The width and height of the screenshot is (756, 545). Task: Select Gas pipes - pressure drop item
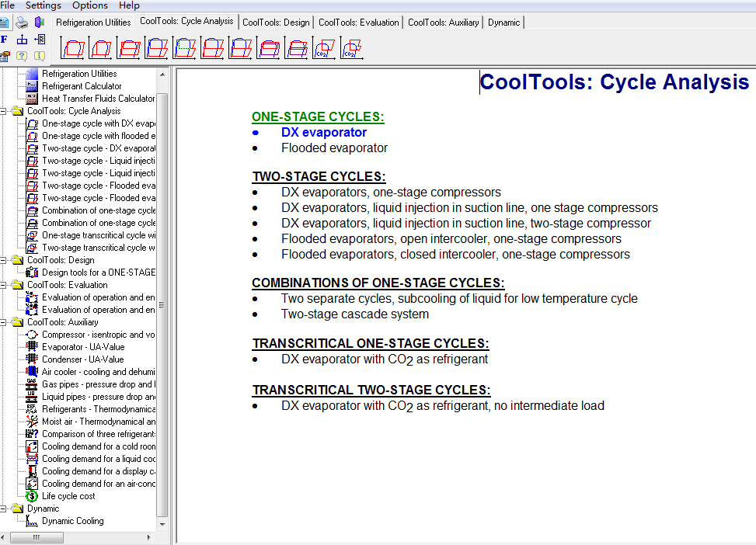coord(99,384)
